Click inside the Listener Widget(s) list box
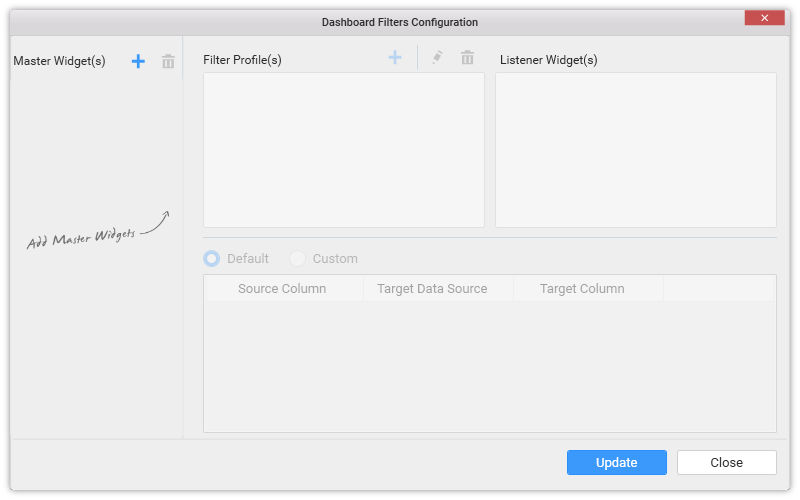Image resolution: width=800 pixels, height=500 pixels. coord(636,150)
